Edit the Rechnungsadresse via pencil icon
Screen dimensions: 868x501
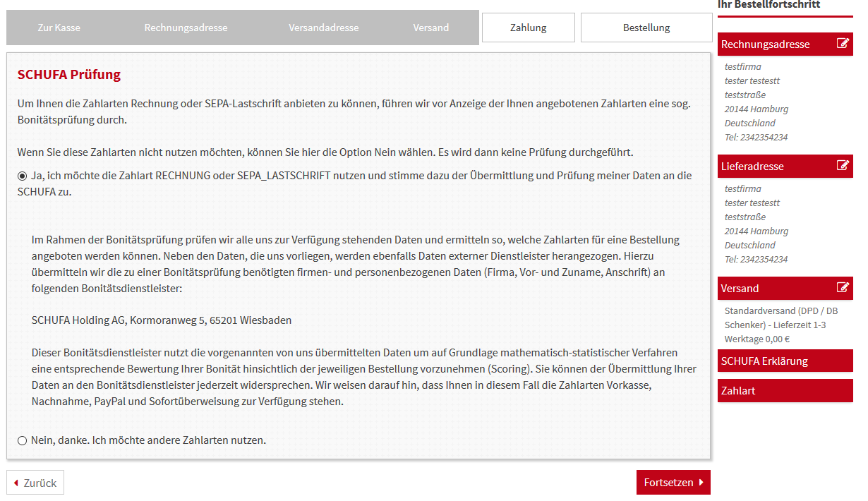(x=843, y=44)
